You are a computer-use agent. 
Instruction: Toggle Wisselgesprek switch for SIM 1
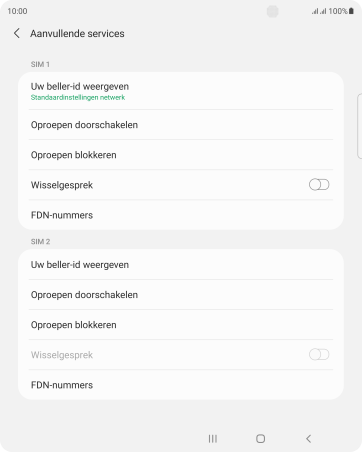[x=319, y=185]
